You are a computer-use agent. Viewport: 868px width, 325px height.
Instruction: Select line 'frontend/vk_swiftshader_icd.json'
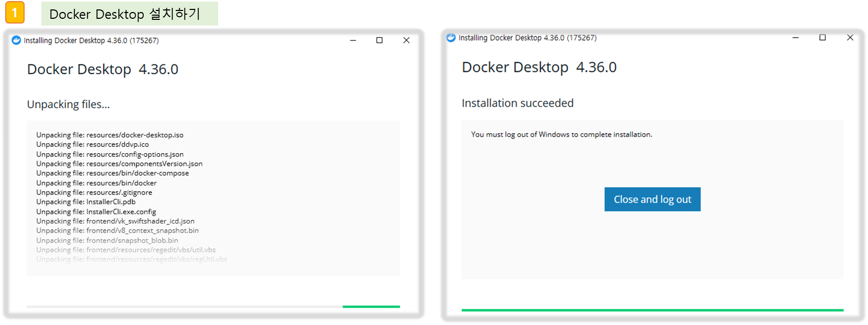(x=140, y=221)
